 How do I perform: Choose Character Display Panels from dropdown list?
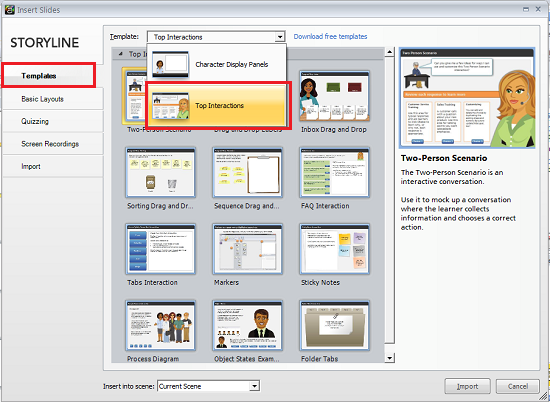(216, 64)
